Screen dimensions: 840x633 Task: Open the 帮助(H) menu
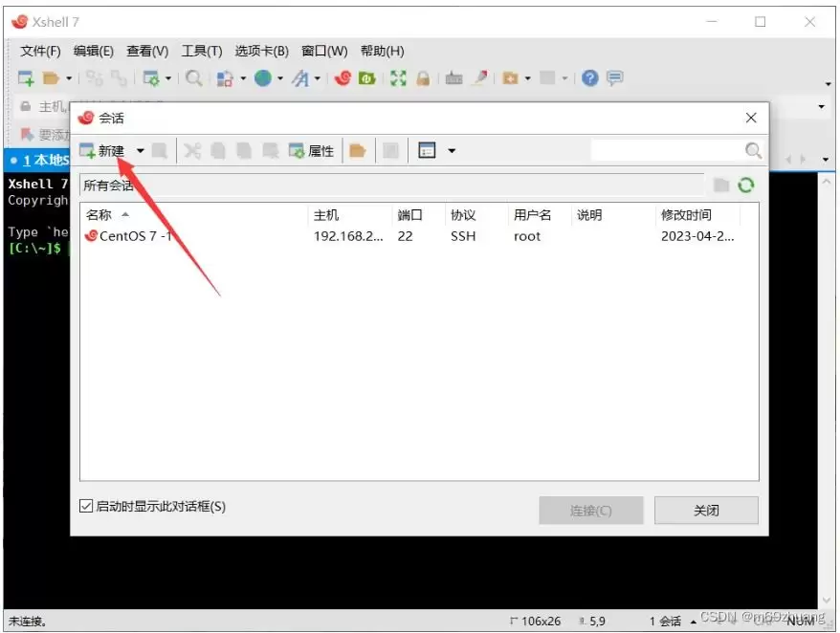tap(382, 51)
